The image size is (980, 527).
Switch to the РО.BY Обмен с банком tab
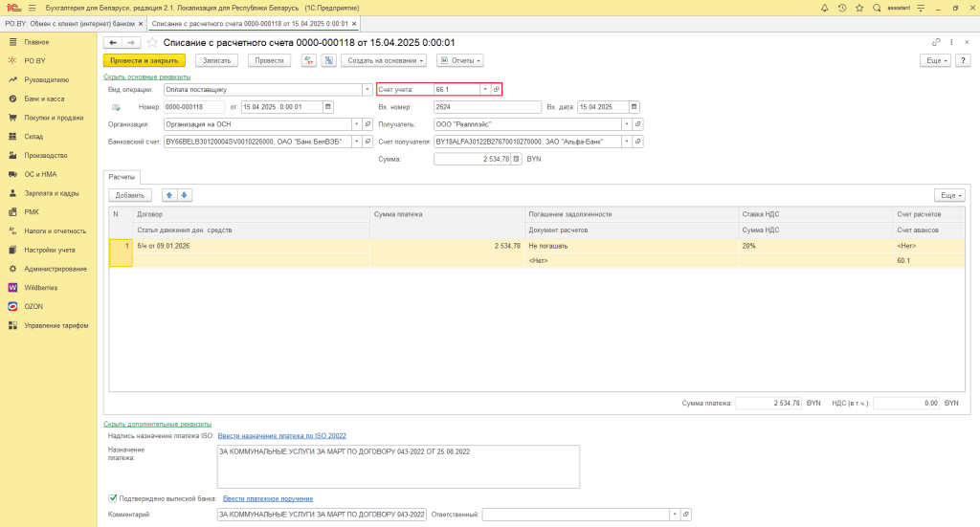pos(72,23)
